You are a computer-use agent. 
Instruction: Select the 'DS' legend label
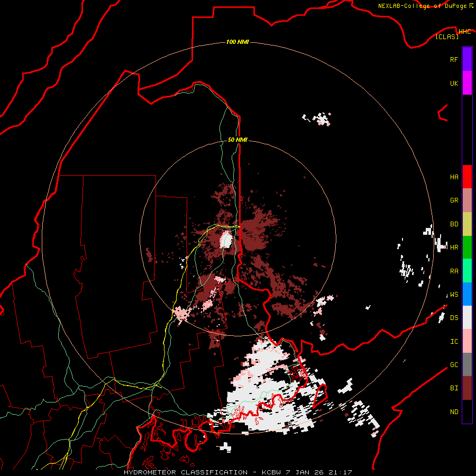tap(454, 318)
